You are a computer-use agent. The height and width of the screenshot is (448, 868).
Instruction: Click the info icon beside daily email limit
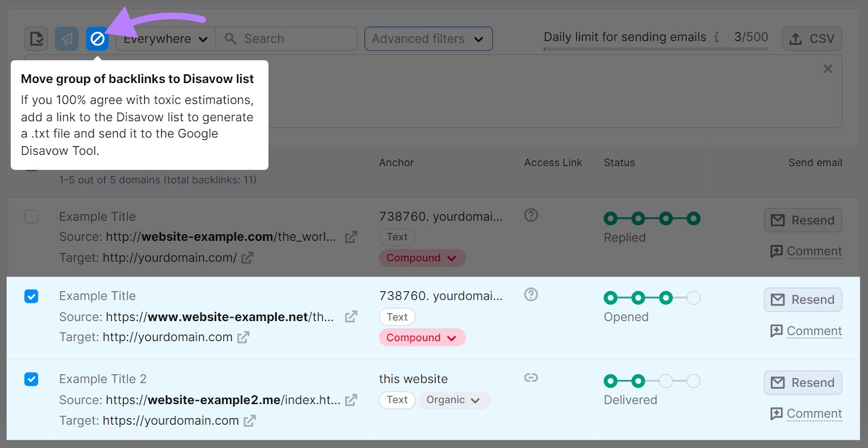coord(717,37)
